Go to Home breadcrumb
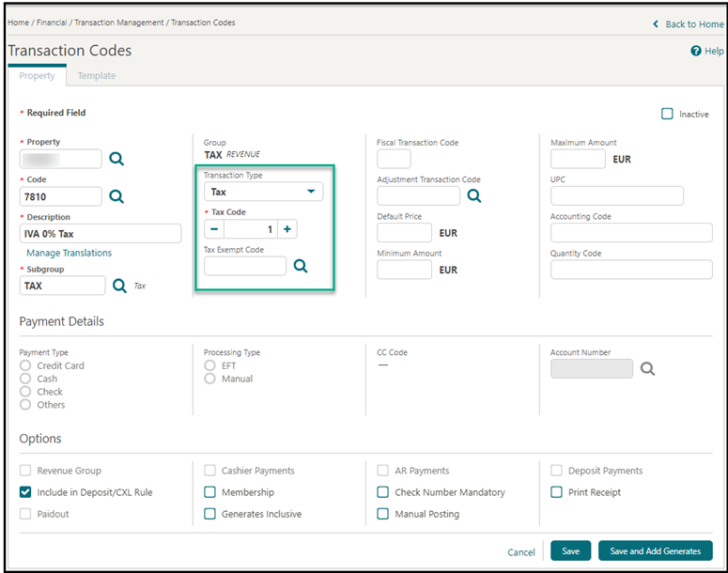 pyautogui.click(x=18, y=23)
